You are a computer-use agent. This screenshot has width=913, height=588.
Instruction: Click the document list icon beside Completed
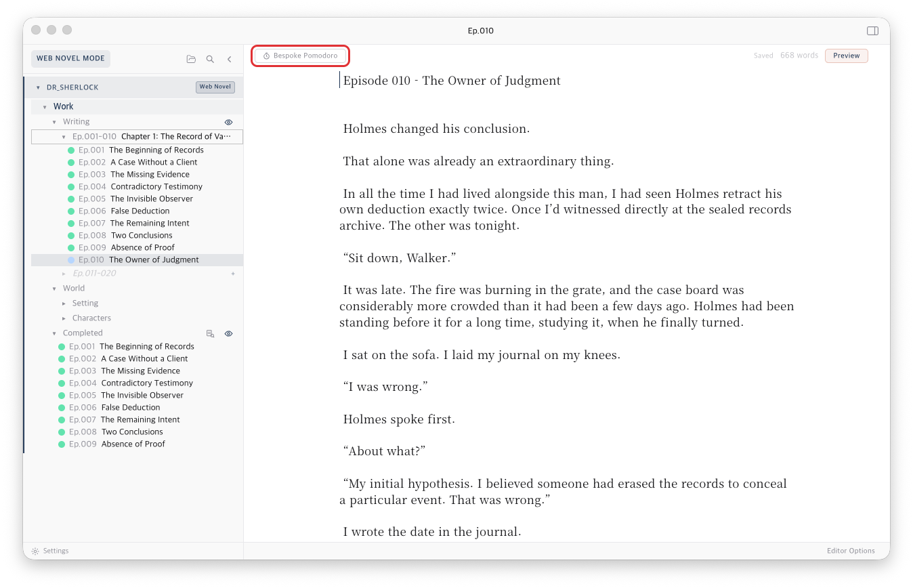click(210, 333)
